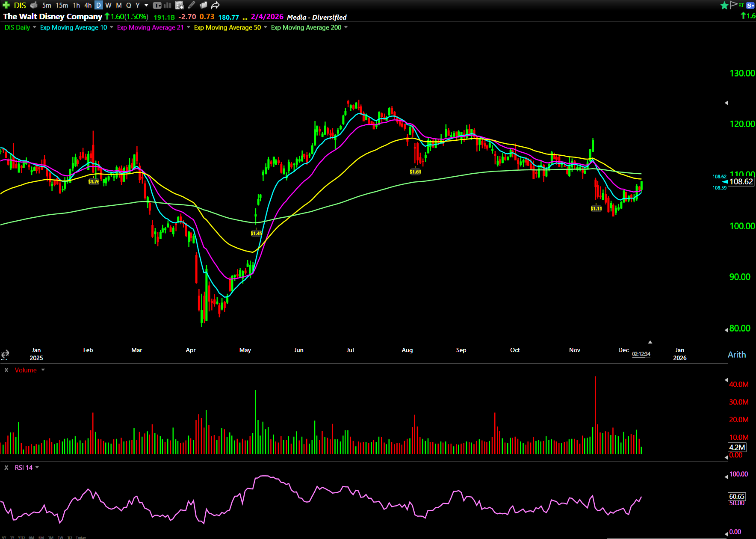Click the printer icon next to DIS
756x539 pixels.
click(34, 5)
